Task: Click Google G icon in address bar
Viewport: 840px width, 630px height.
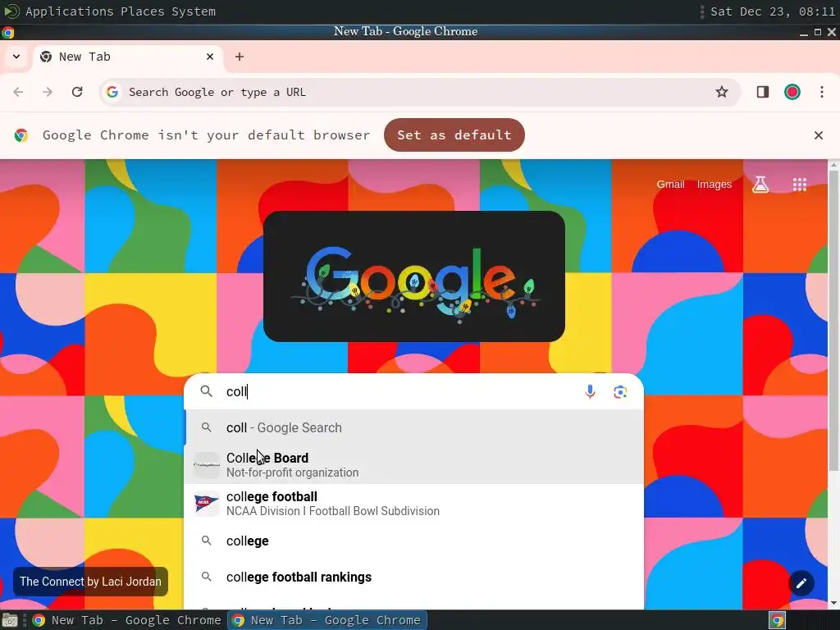Action: click(x=112, y=92)
